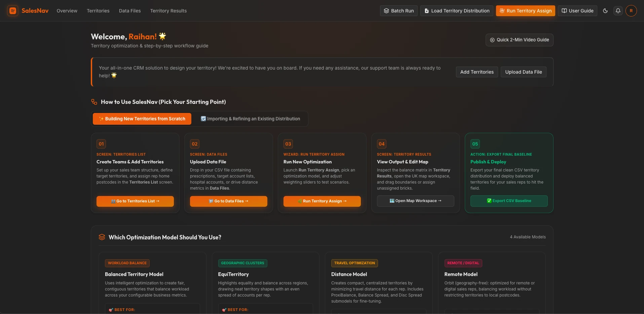
Task: Click step 04 number badge
Action: (382, 144)
